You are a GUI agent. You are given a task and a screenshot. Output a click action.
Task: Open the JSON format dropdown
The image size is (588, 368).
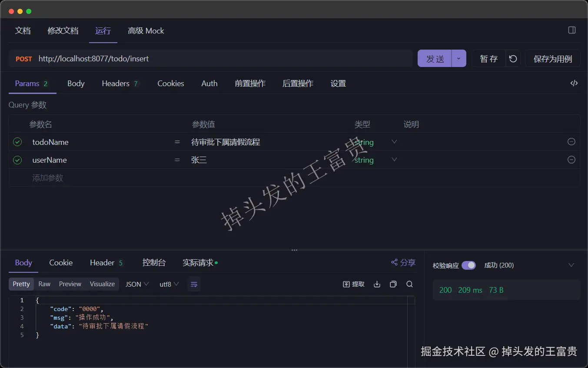coord(137,284)
